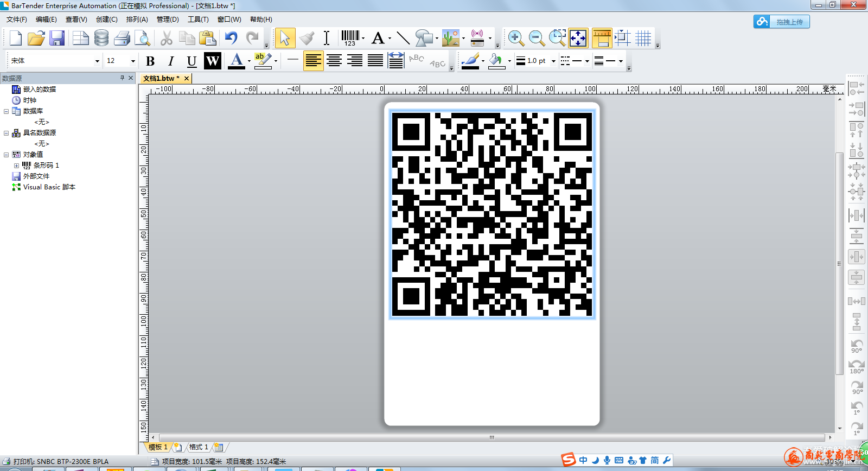Open line thickness 1.0 pt dropdown
This screenshot has height=471, width=868.
tap(553, 61)
